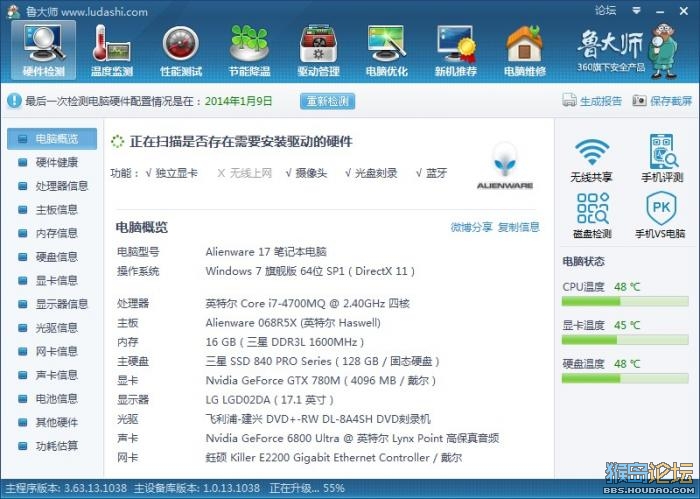Click the 复制信息 copy info link
The image size is (700, 499).
pyautogui.click(x=519, y=227)
